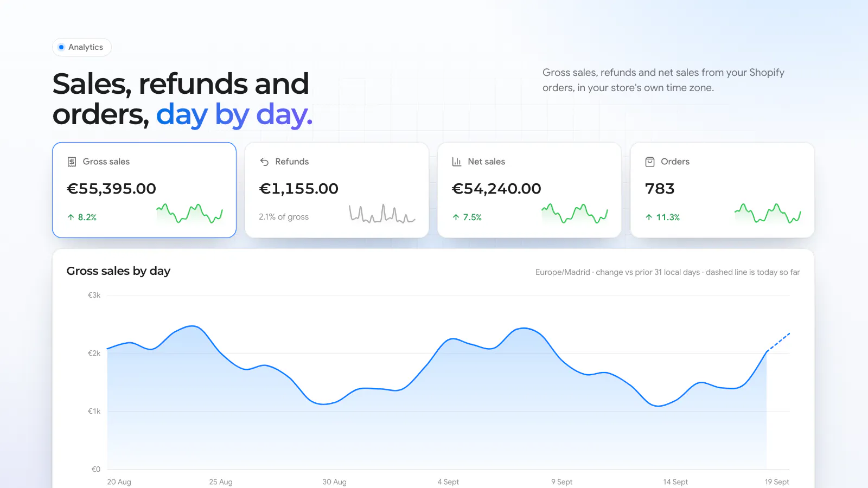Click the Orders green sparkline
Viewport: 868px width, 488px height.
768,214
